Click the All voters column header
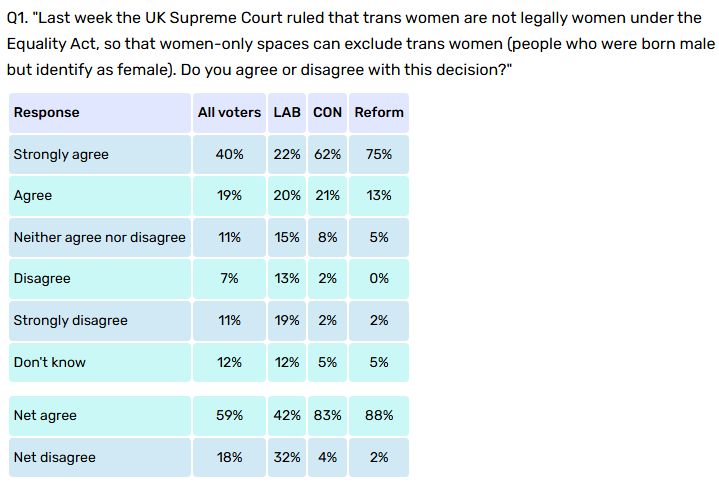Viewport: 719px width, 485px height. (229, 113)
